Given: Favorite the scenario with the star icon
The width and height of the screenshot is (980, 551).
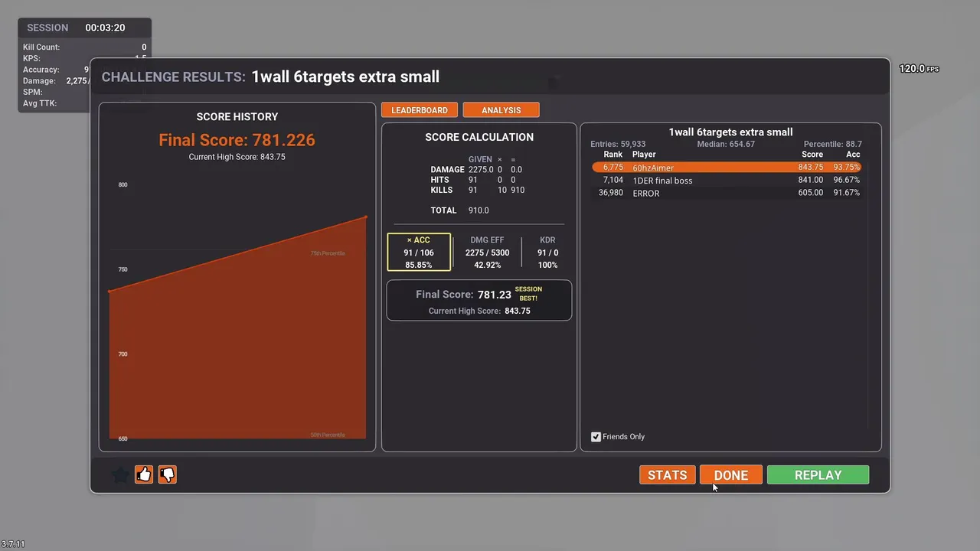Looking at the screenshot, I should coord(120,475).
